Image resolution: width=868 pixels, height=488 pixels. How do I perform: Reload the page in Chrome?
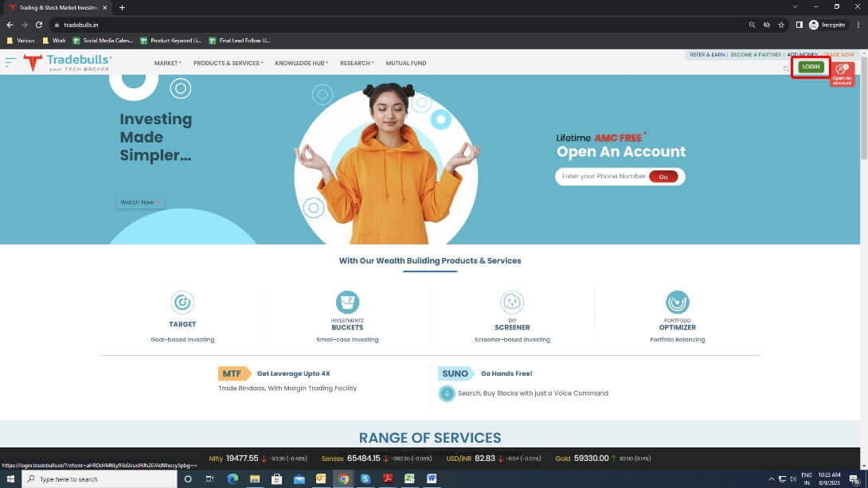coord(38,25)
